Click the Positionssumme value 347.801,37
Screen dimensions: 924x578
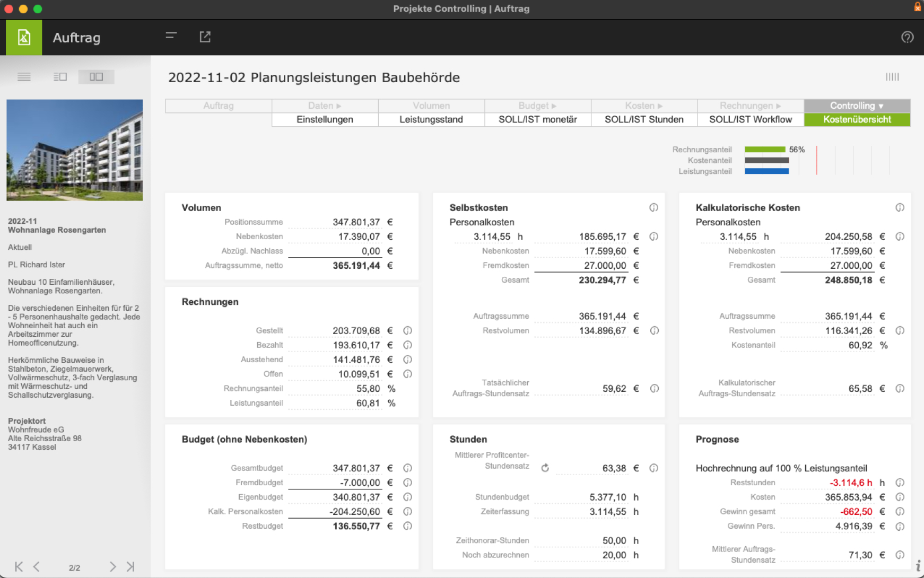[x=356, y=222]
